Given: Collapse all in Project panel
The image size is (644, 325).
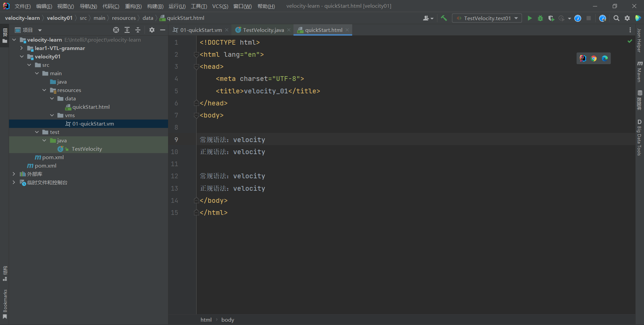Looking at the screenshot, I should click(138, 30).
